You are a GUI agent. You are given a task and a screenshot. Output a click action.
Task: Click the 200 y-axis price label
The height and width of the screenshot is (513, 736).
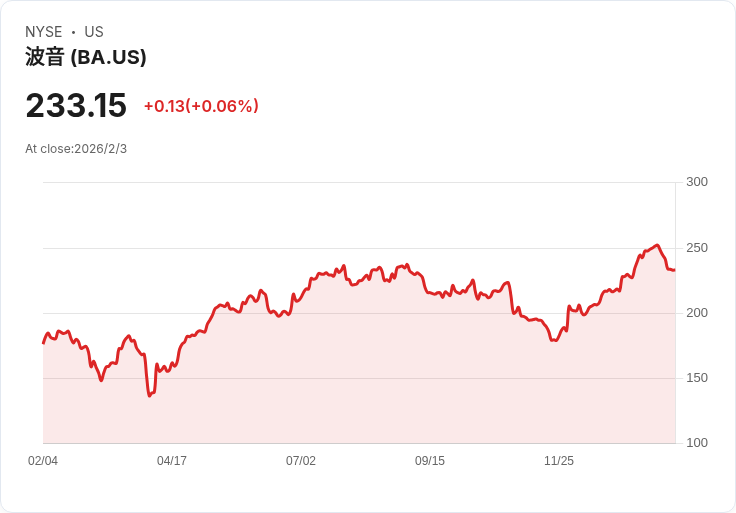697,313
